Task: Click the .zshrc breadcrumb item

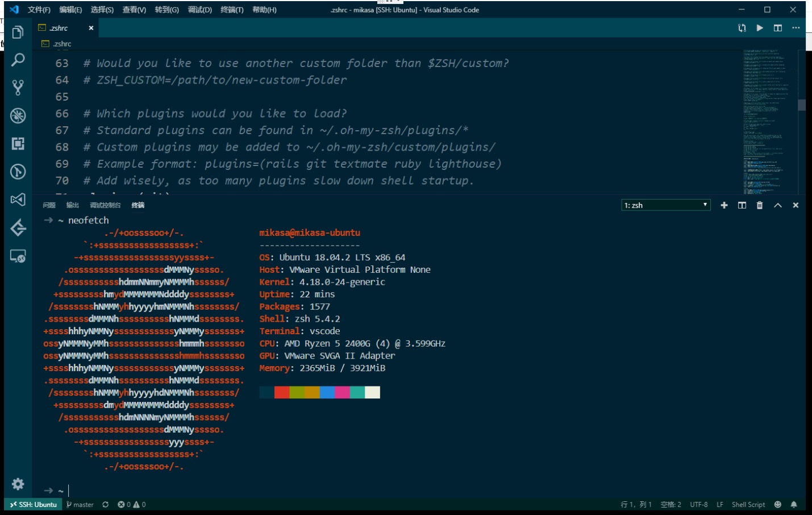Action: 57,44
